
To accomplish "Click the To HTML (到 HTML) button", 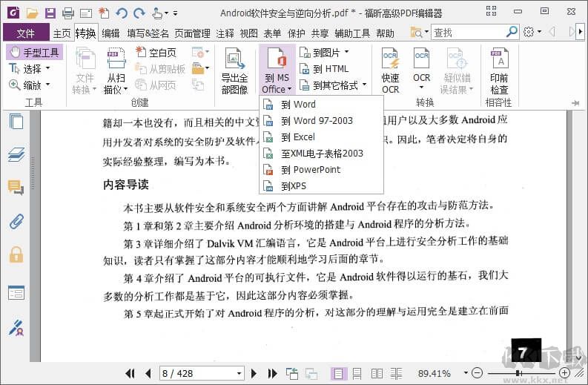I will [324, 69].
